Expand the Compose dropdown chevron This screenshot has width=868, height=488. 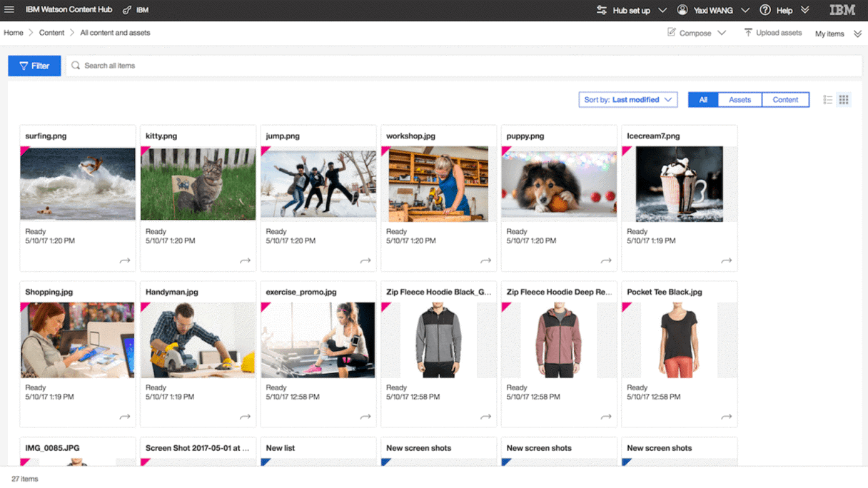[x=721, y=32]
